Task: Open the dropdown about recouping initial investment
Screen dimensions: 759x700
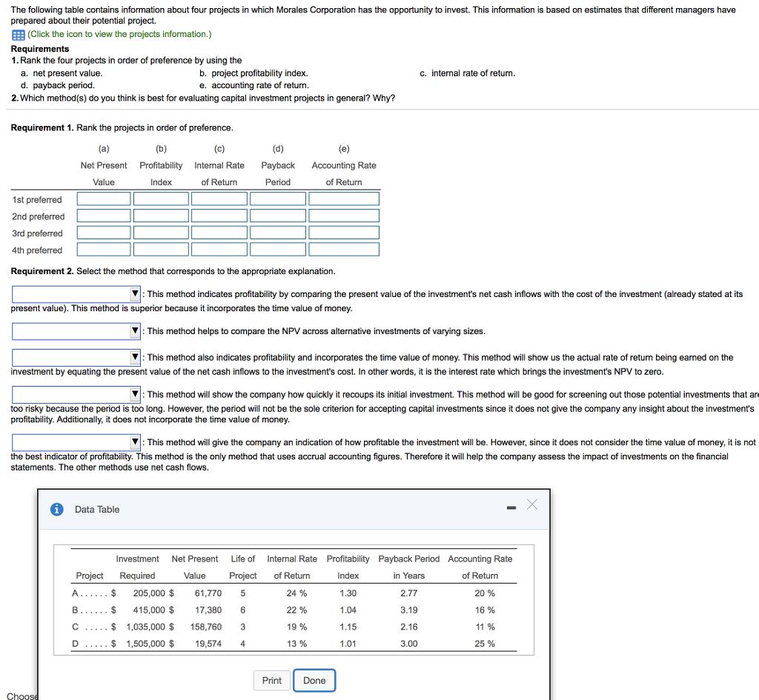Action: click(134, 393)
